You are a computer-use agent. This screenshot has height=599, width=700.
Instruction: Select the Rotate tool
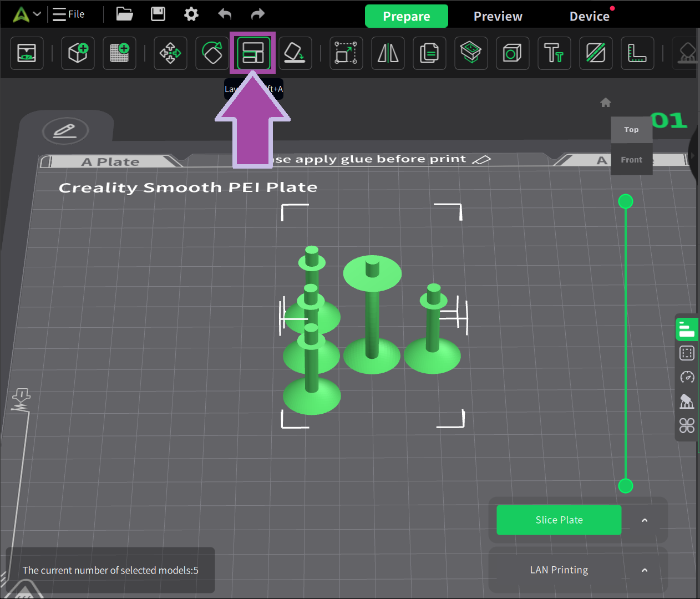(212, 53)
